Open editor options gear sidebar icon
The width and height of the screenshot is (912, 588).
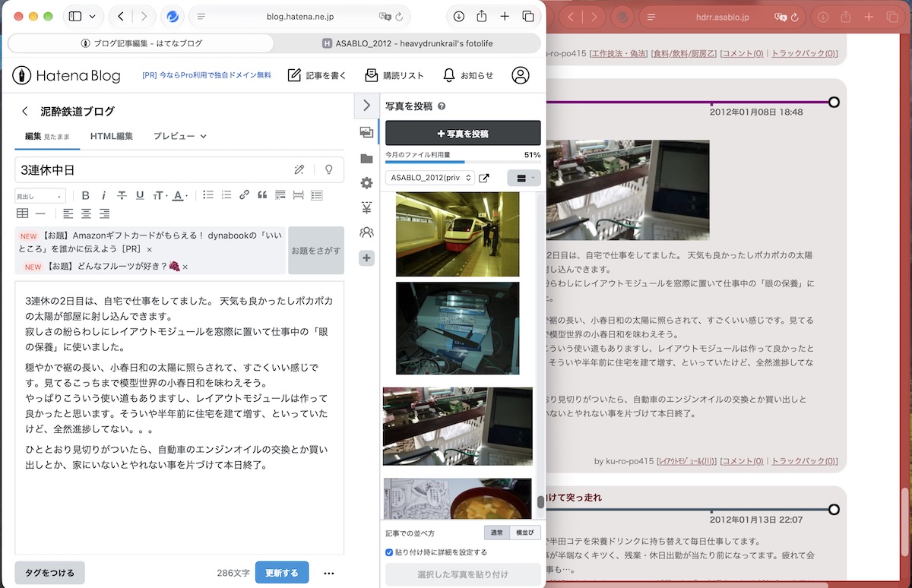(x=366, y=183)
